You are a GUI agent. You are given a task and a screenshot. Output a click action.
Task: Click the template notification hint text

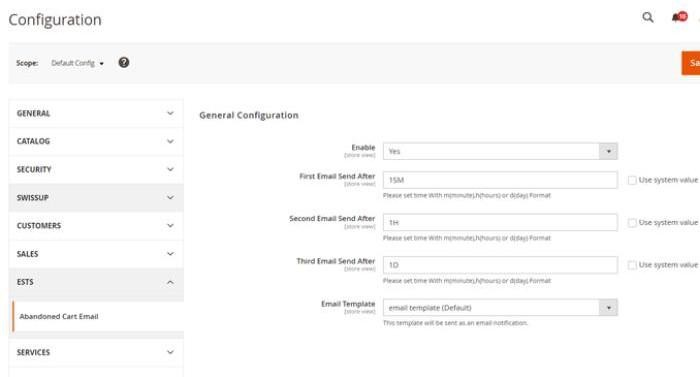coord(455,323)
